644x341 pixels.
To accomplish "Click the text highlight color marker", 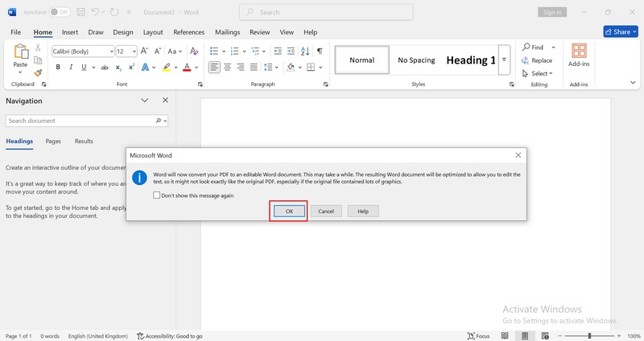I will pyautogui.click(x=167, y=68).
